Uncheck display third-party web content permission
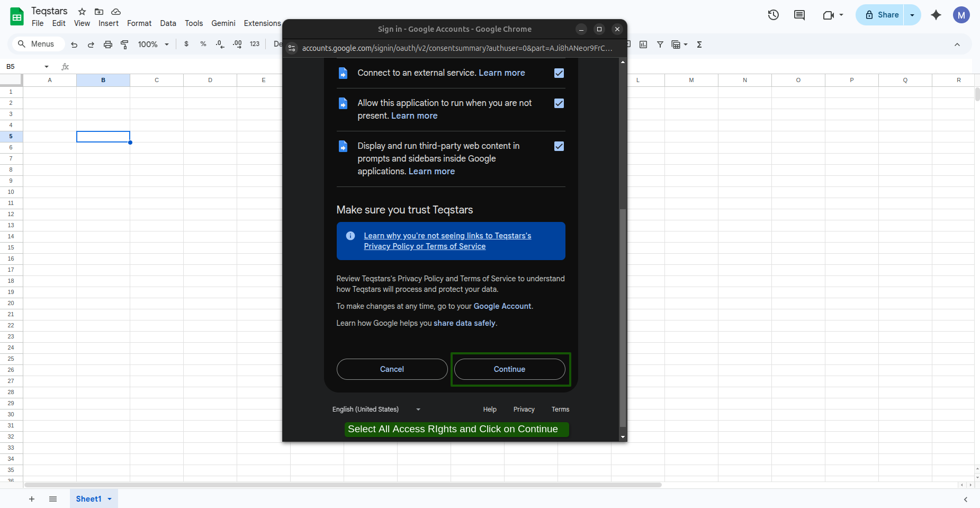This screenshot has width=980, height=508. coord(559,146)
